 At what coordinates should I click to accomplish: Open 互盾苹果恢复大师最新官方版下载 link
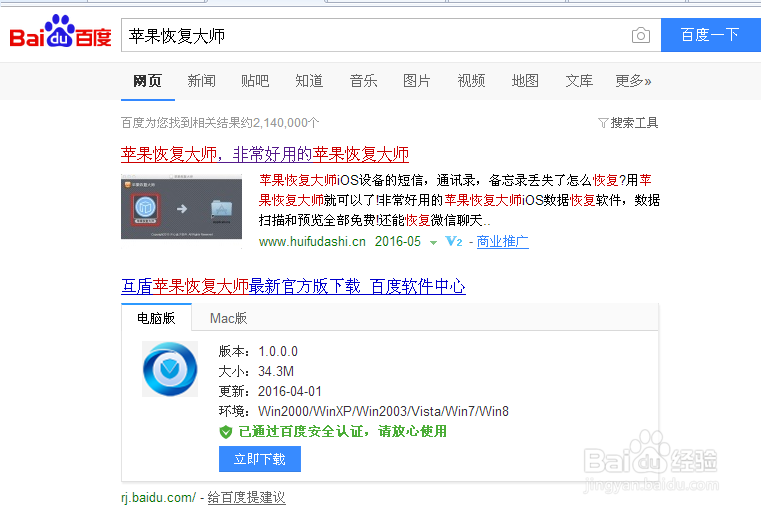coord(293,286)
